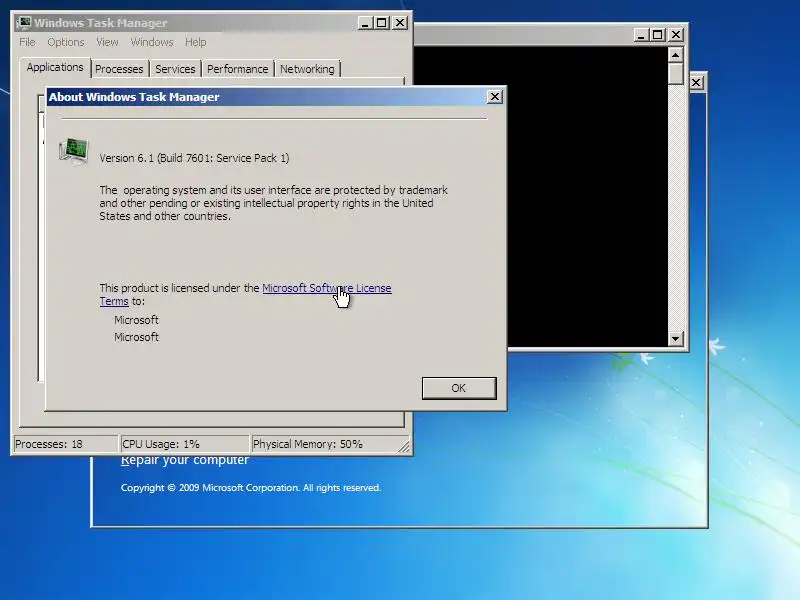The height and width of the screenshot is (600, 800).
Task: Click the Version 6.1 build text
Action: (x=194, y=158)
